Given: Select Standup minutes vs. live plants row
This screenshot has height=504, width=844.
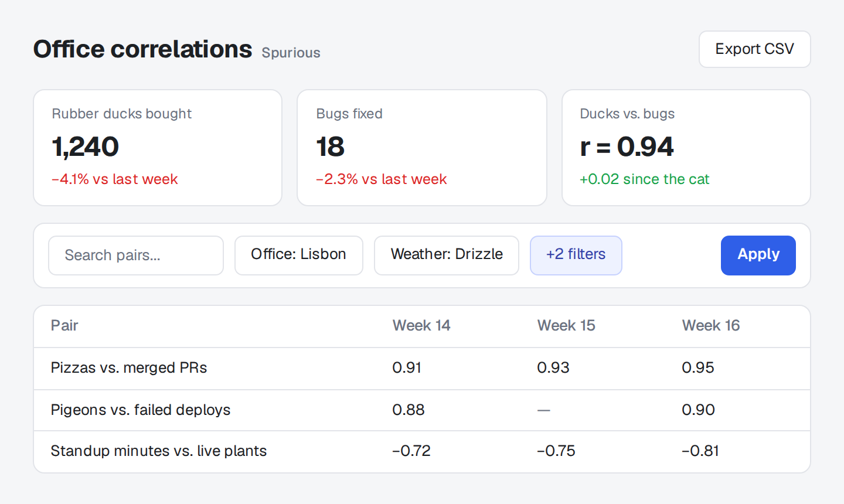Looking at the screenshot, I should coord(422,452).
